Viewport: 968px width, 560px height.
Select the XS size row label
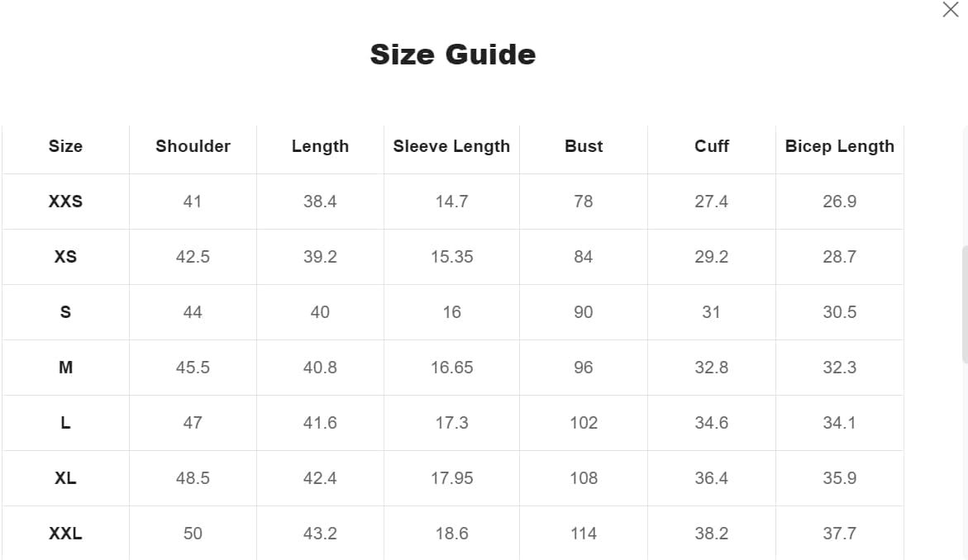point(65,257)
